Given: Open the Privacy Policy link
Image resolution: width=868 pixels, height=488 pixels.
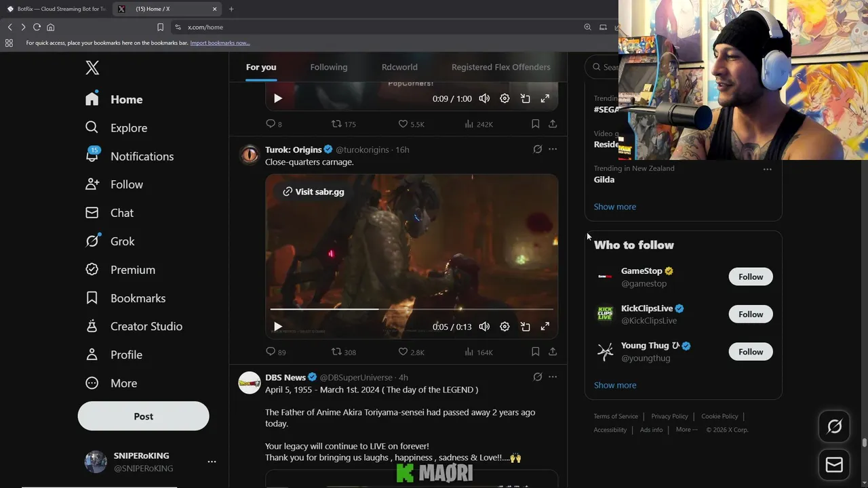Looking at the screenshot, I should click(669, 416).
